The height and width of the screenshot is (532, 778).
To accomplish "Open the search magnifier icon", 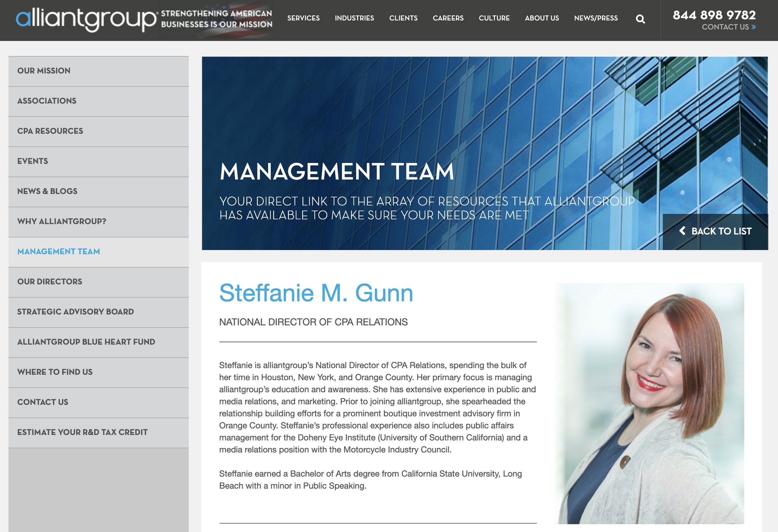I will coord(640,19).
